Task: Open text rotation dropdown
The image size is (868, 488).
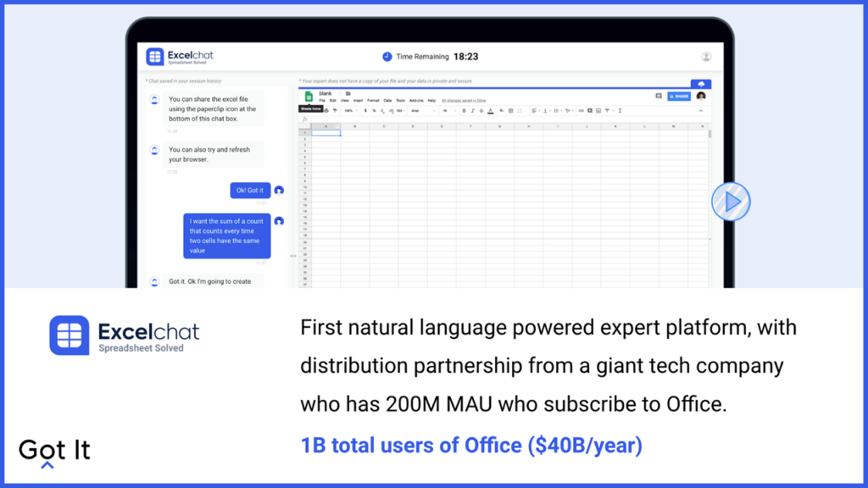Action: [569, 111]
